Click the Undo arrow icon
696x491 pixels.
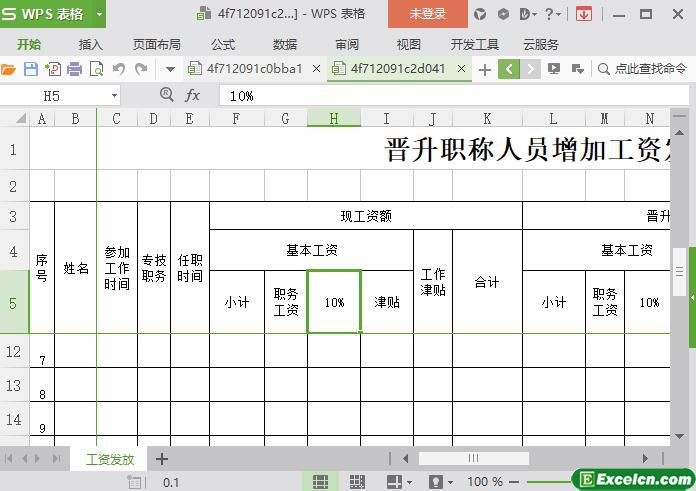(119, 69)
